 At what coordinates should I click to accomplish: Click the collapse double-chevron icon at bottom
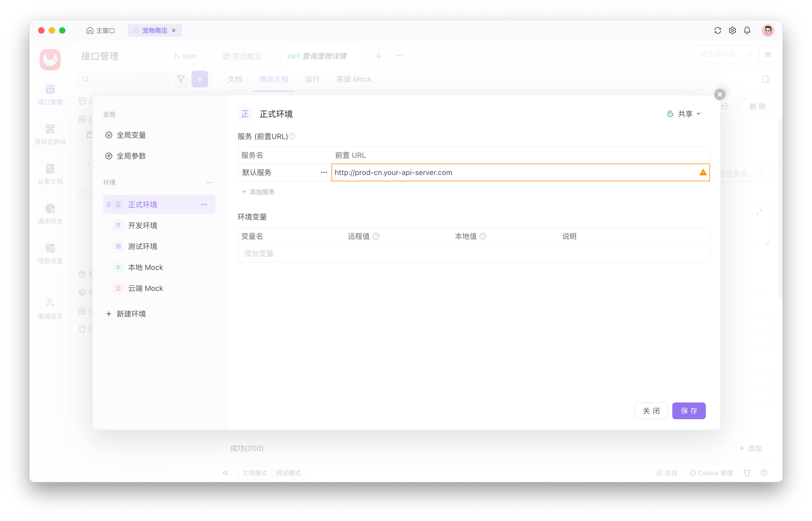(226, 473)
